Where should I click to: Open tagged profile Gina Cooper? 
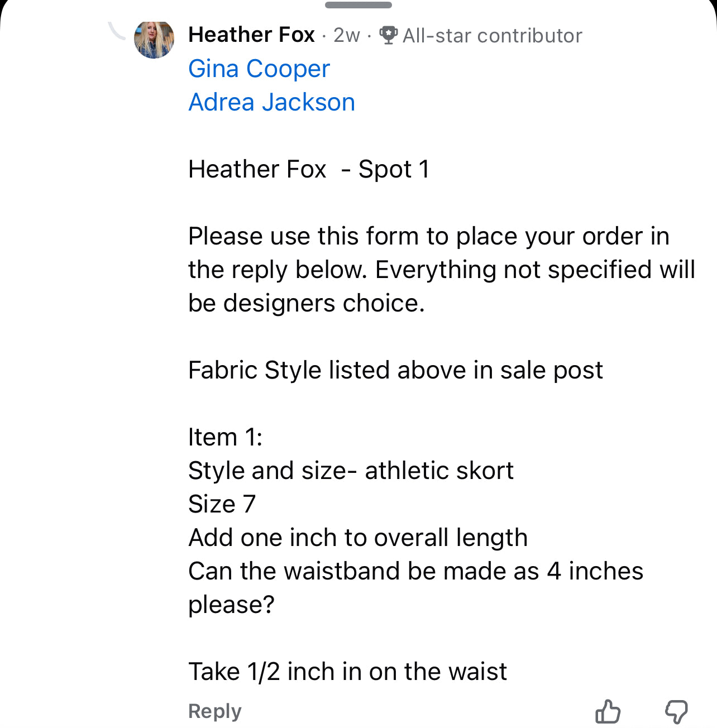(x=259, y=69)
